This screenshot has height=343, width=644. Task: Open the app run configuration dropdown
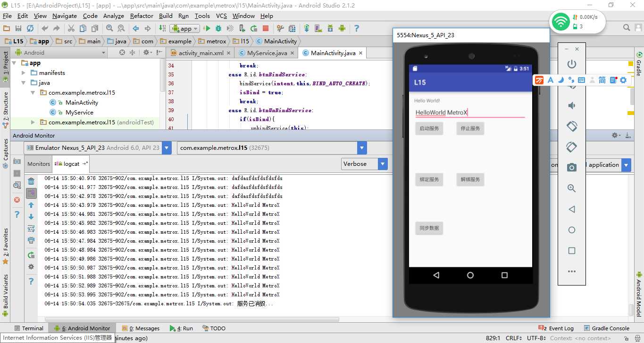[x=186, y=29]
